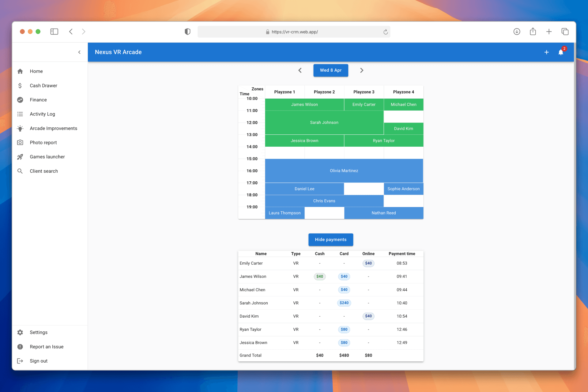Go to the next day with the right chevron
The height and width of the screenshot is (392, 588).
(x=362, y=70)
